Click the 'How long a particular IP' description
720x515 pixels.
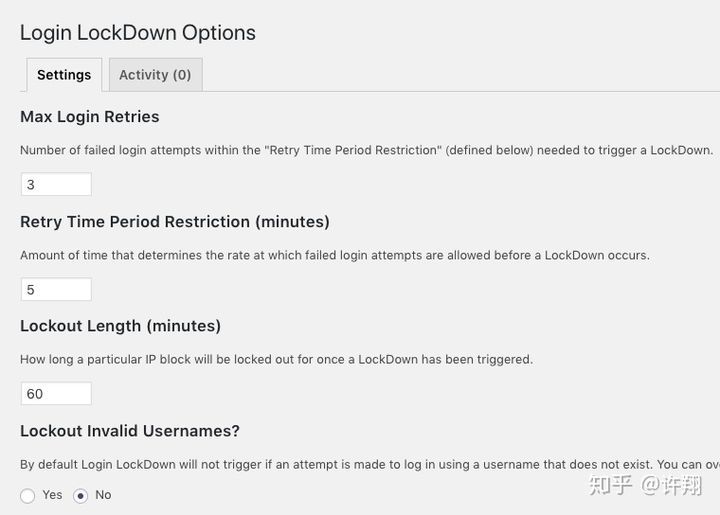coord(276,359)
